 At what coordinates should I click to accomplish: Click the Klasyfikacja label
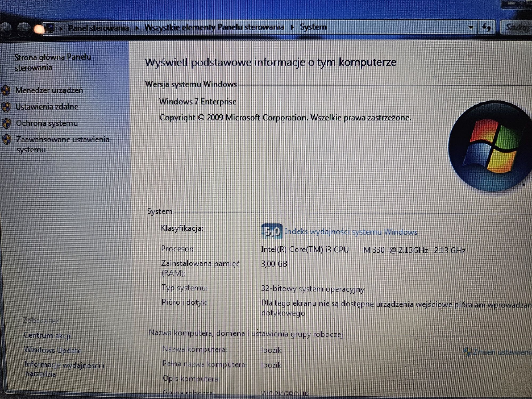[182, 228]
